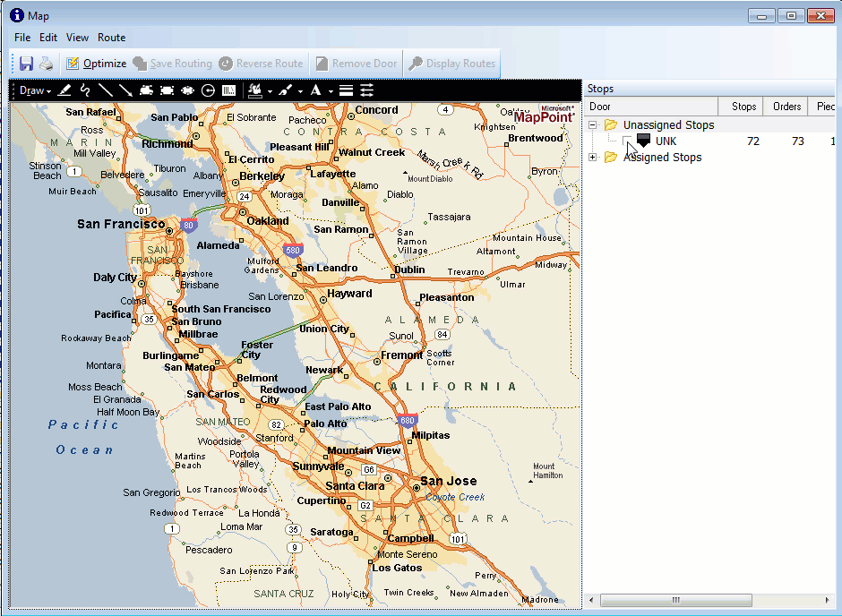This screenshot has height=616, width=842.
Task: Click the Stops panel scroll left arrow
Action: [x=592, y=600]
